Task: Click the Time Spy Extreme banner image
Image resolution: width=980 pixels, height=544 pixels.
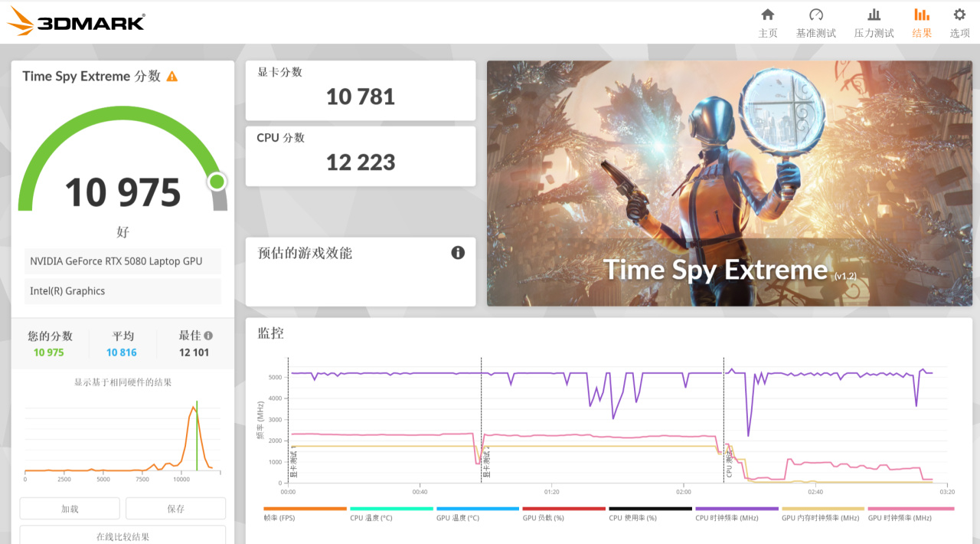Action: coord(730,183)
